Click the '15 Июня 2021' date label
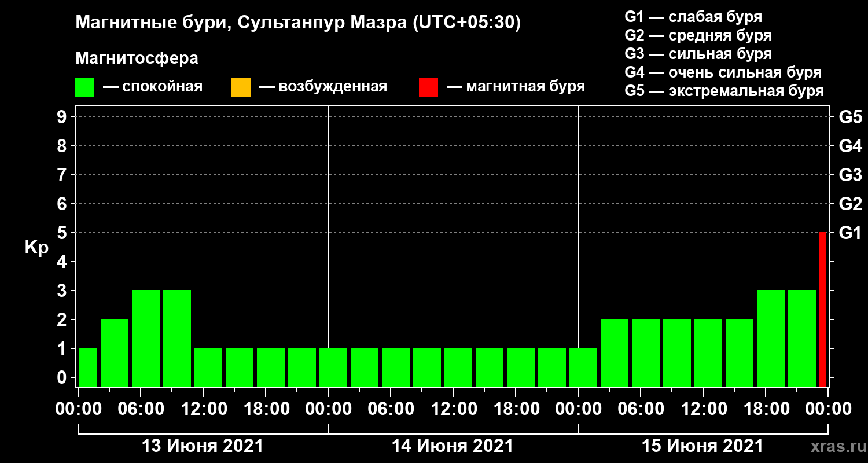This screenshot has height=463, width=868. click(x=703, y=446)
